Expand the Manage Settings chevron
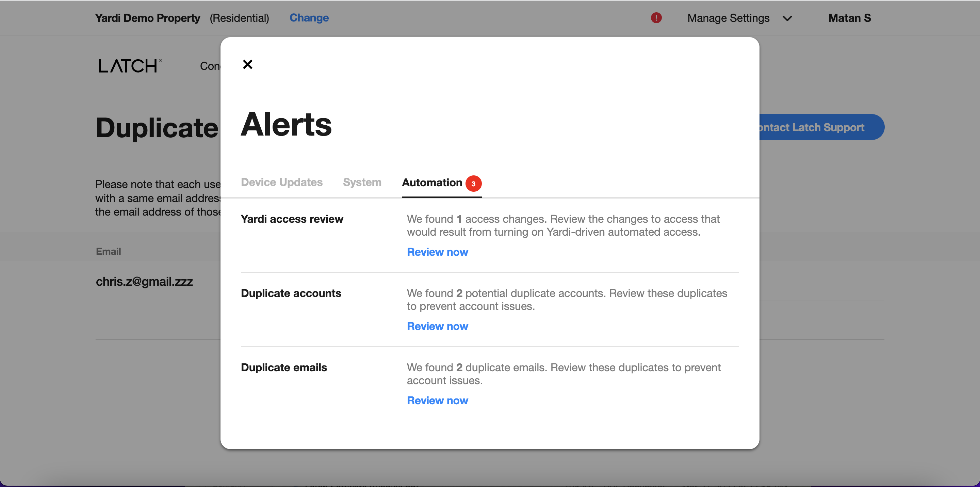The height and width of the screenshot is (487, 980). pyautogui.click(x=787, y=18)
